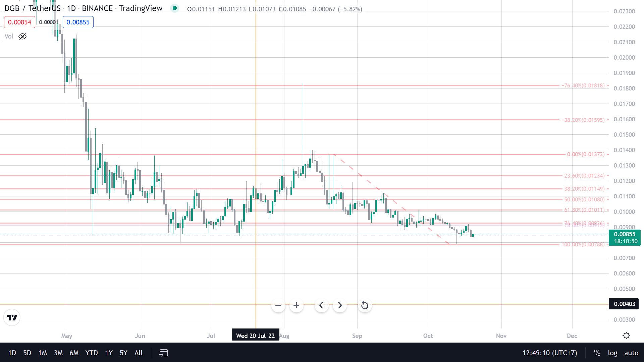Click date label Wed 20 Jul '22
Image resolution: width=644 pixels, height=362 pixels.
(x=255, y=336)
